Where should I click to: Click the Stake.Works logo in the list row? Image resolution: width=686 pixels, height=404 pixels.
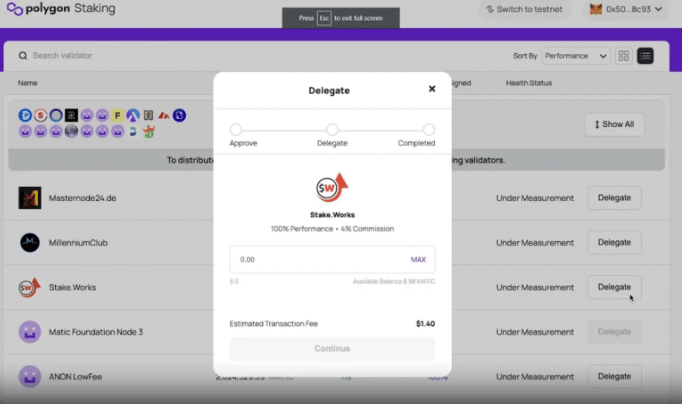[29, 287]
